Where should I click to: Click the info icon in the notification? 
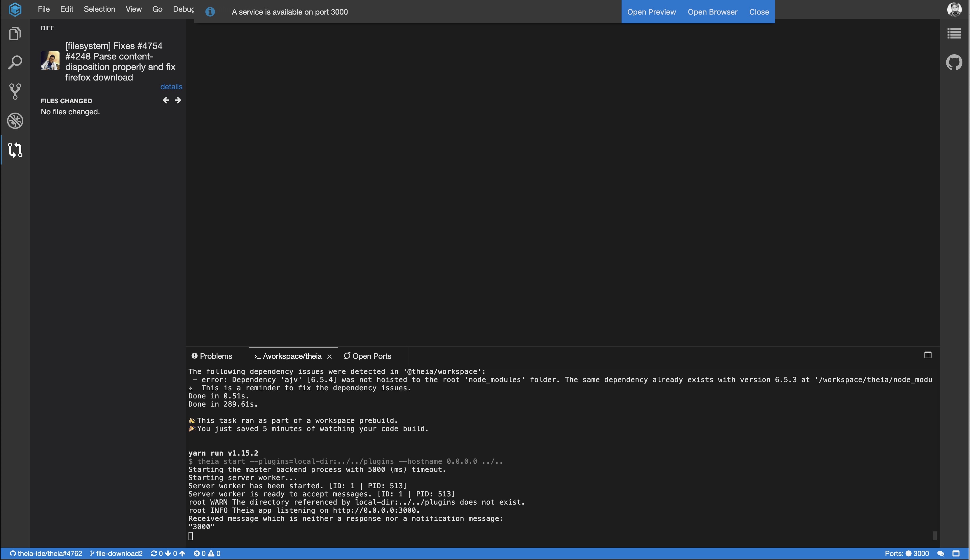pos(210,12)
